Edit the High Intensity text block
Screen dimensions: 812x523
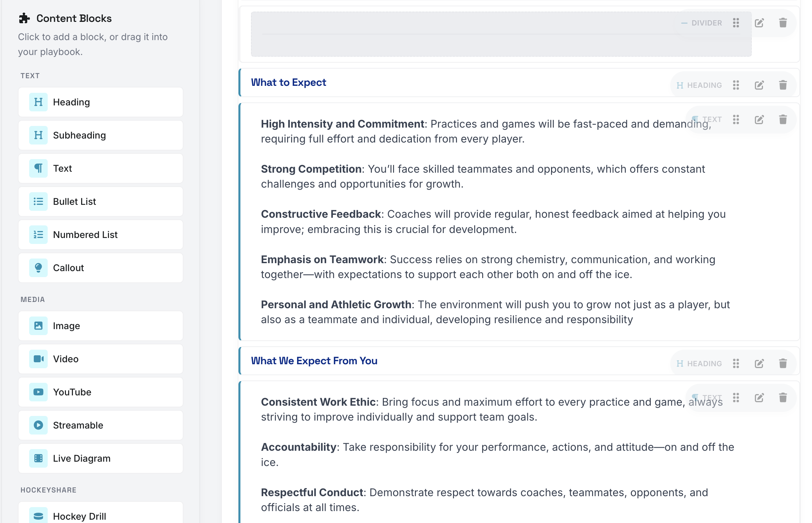(x=759, y=120)
